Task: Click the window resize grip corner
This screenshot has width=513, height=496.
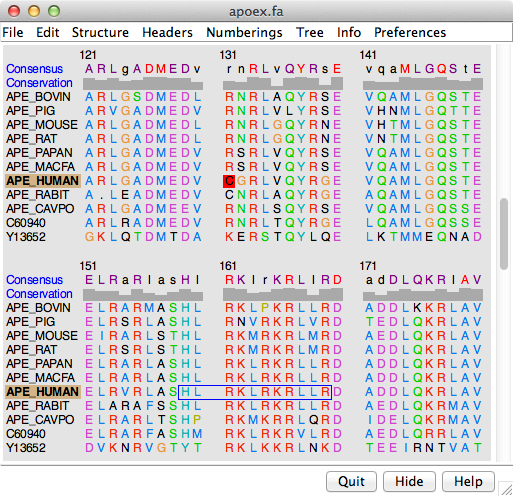Action: point(506,489)
